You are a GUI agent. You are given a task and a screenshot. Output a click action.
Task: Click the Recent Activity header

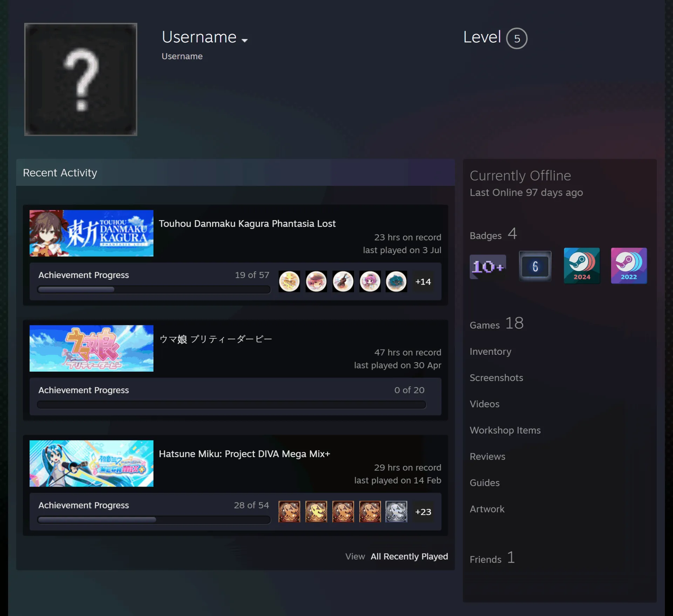(x=235, y=172)
